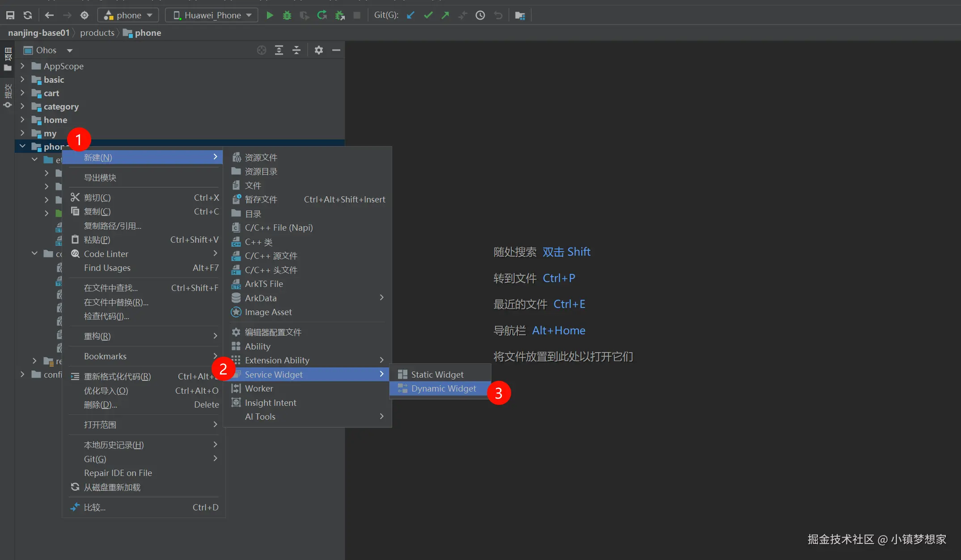Open the Ohos project view selector
This screenshot has width=961, height=560.
(48, 50)
